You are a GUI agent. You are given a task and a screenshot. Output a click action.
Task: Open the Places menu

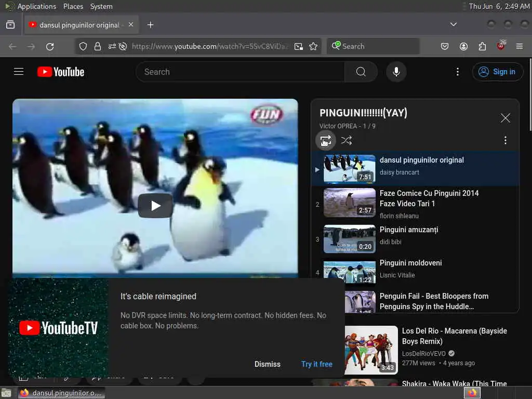click(73, 6)
